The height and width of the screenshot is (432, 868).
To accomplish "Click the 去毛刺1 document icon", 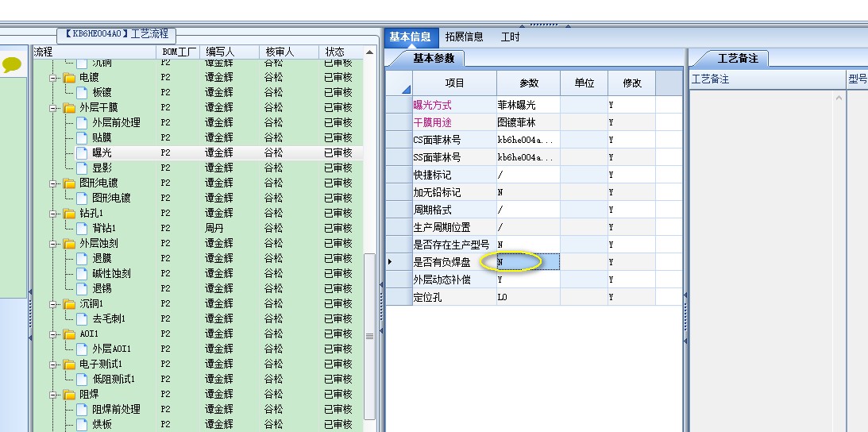I will [82, 319].
